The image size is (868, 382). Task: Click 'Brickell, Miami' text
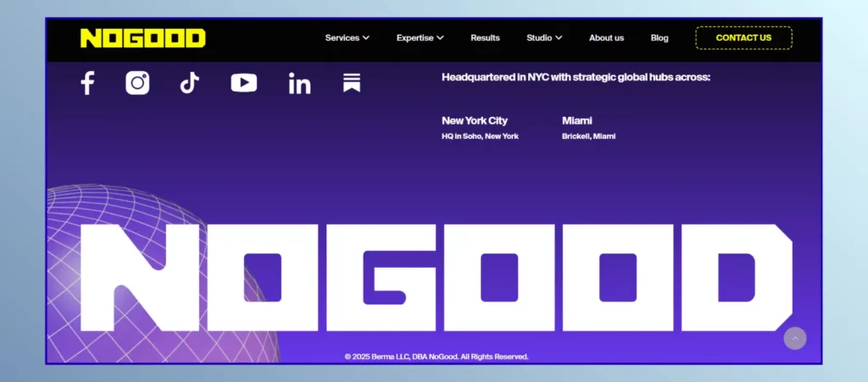tap(588, 136)
